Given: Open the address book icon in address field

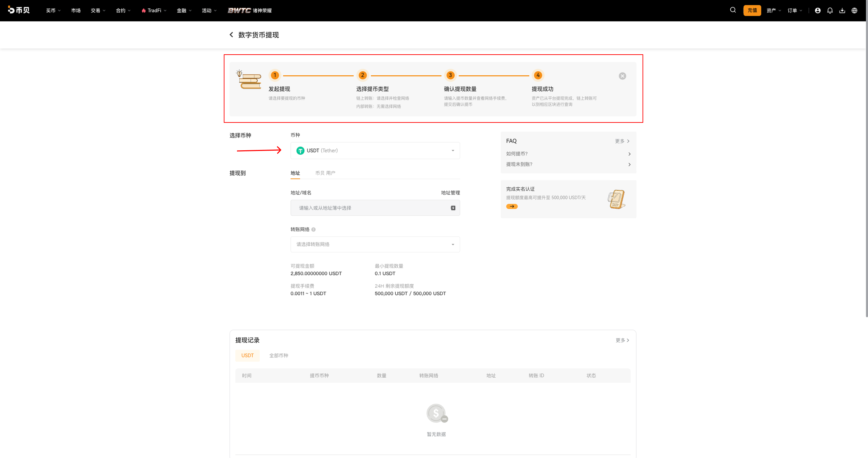Looking at the screenshot, I should [453, 208].
